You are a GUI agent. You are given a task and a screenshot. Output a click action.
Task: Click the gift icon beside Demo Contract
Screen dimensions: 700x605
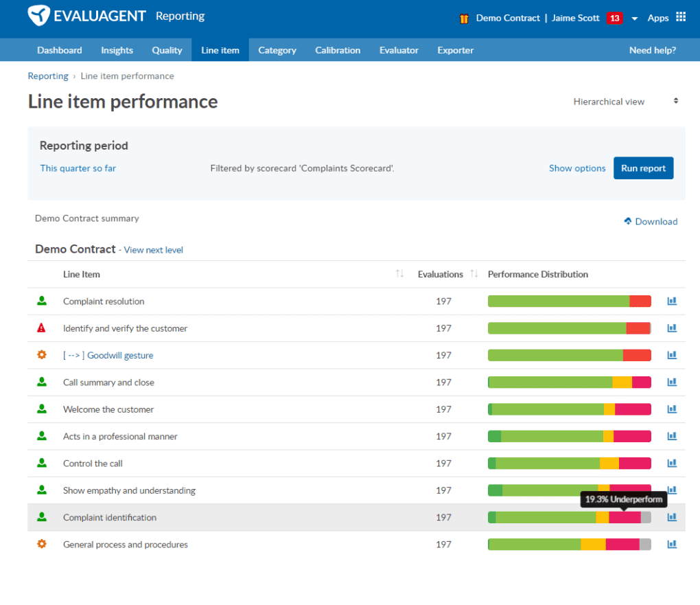tap(465, 17)
